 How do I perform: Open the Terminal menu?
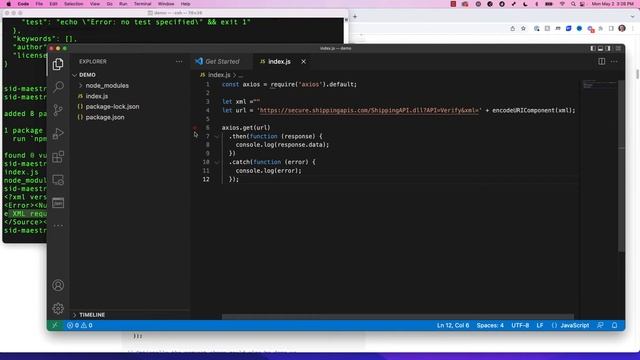tap(142, 4)
